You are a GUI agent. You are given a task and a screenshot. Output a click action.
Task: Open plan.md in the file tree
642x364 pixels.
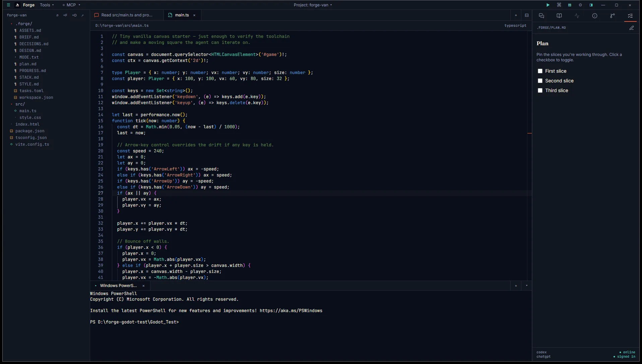[x=28, y=64]
